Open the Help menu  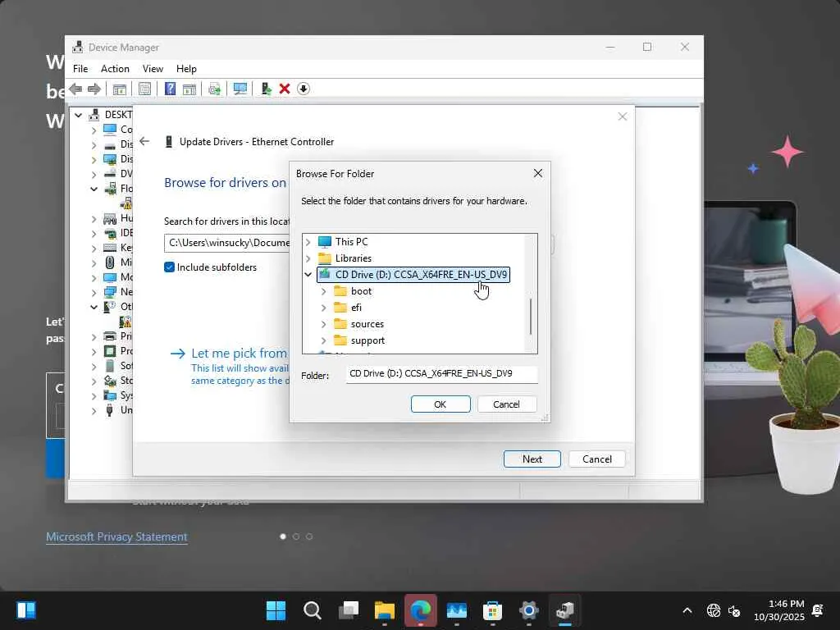pos(186,69)
